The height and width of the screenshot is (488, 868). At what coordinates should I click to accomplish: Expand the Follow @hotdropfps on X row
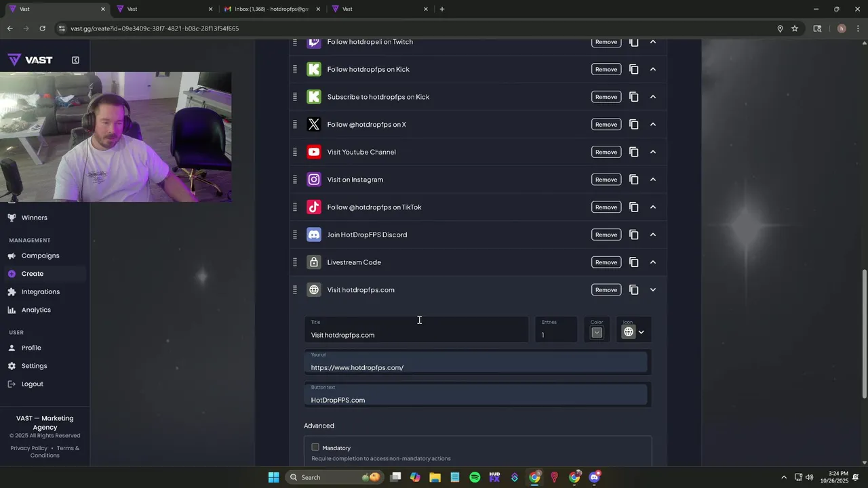coord(652,125)
